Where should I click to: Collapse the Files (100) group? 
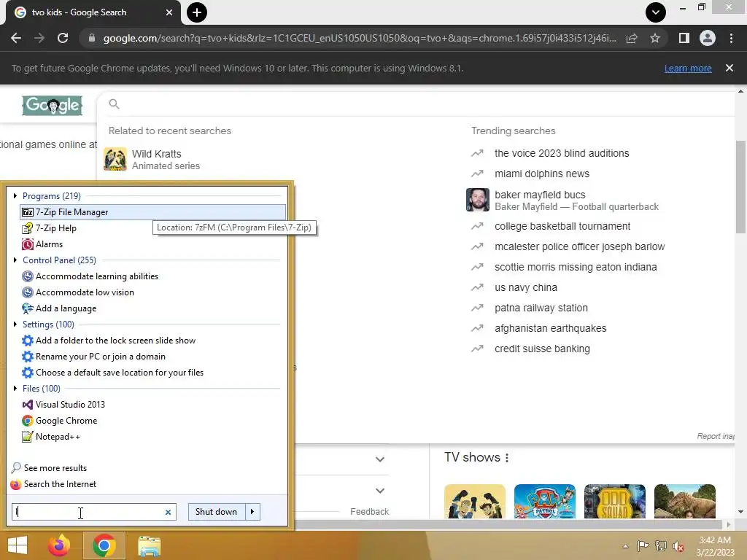tap(15, 389)
